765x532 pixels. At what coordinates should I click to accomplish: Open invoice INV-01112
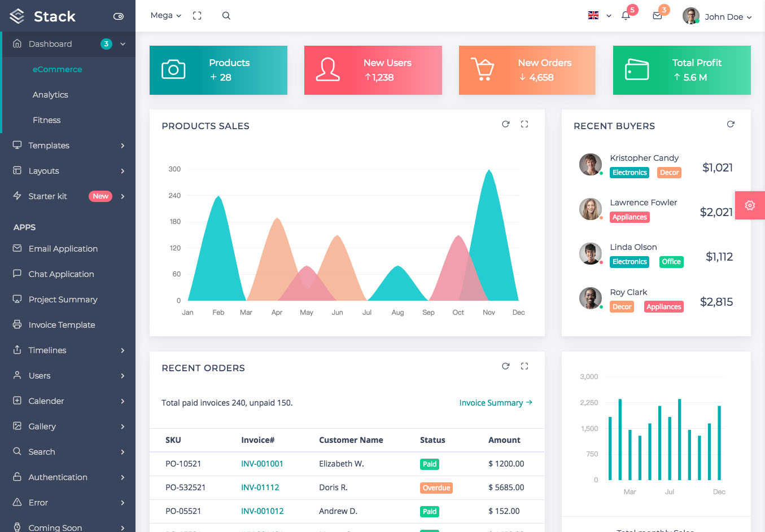[260, 487]
